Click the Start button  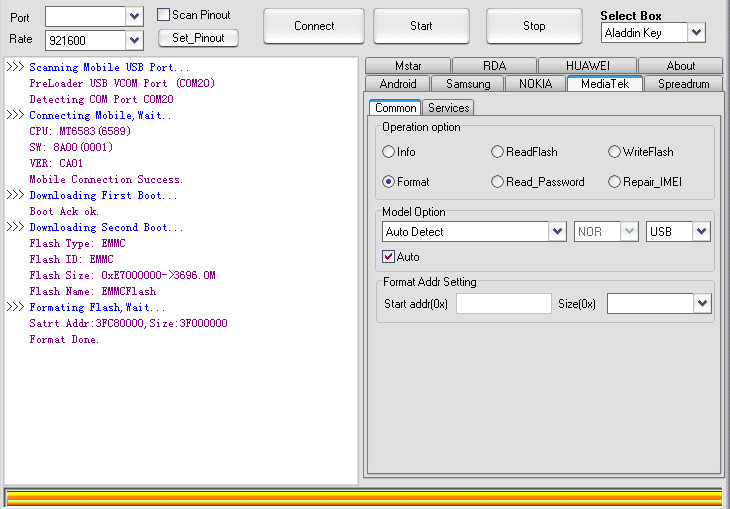tap(421, 26)
